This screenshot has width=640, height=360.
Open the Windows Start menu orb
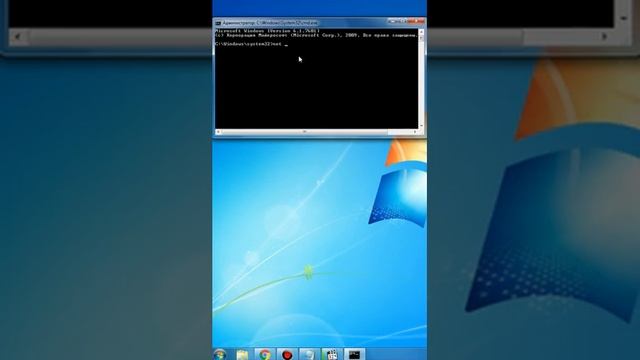[220, 355]
